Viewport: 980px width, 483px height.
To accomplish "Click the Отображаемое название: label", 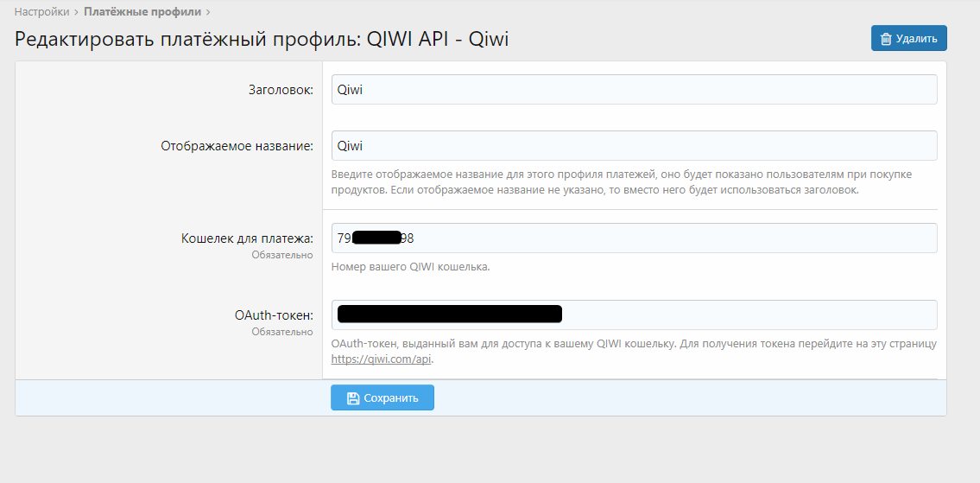I will click(237, 146).
